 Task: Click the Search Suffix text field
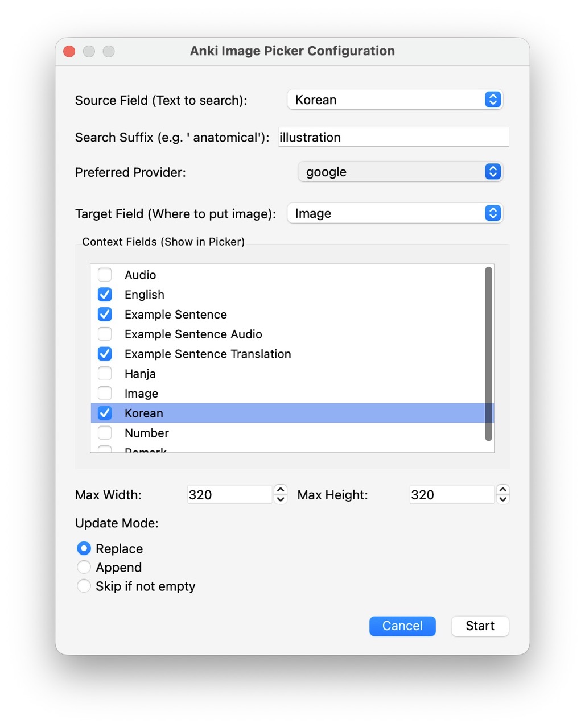point(393,137)
